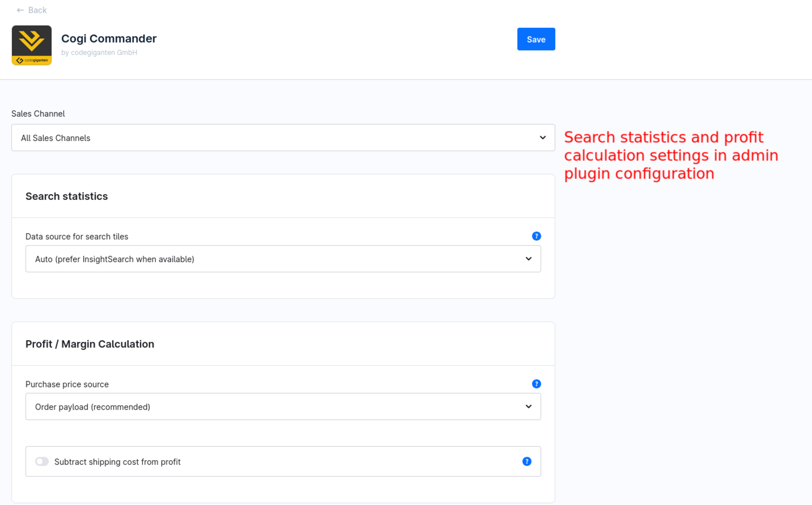The height and width of the screenshot is (505, 812).
Task: Open help tooltip for Purchase price source
Action: pyautogui.click(x=536, y=384)
